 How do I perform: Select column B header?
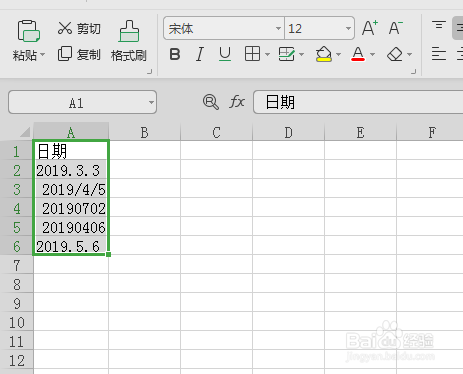(144, 132)
